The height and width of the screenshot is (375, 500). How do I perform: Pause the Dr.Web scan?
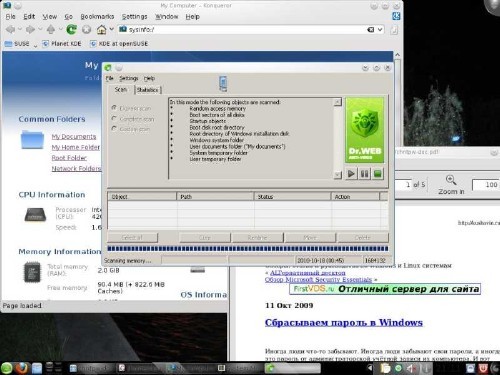tap(364, 174)
